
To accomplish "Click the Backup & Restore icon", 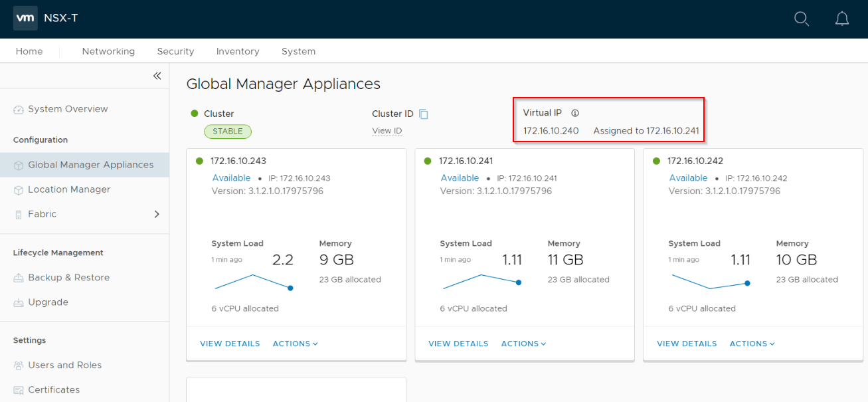I will [x=19, y=278].
